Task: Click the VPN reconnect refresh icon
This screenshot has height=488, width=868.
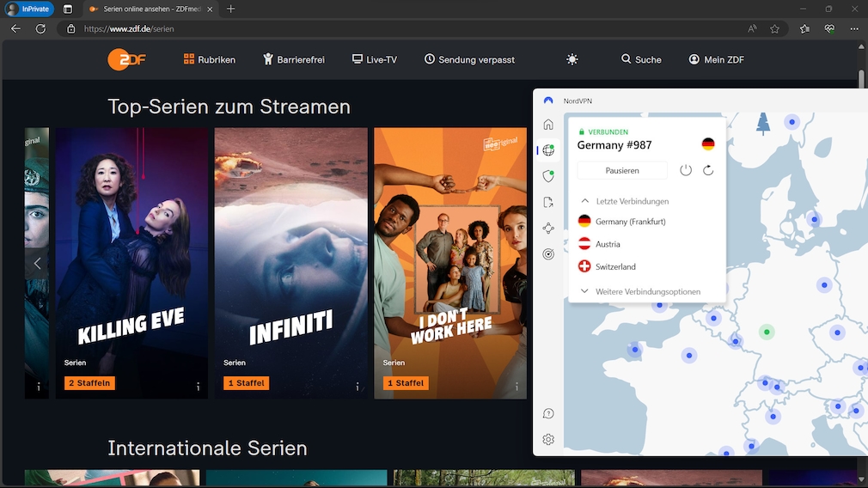Action: [708, 170]
